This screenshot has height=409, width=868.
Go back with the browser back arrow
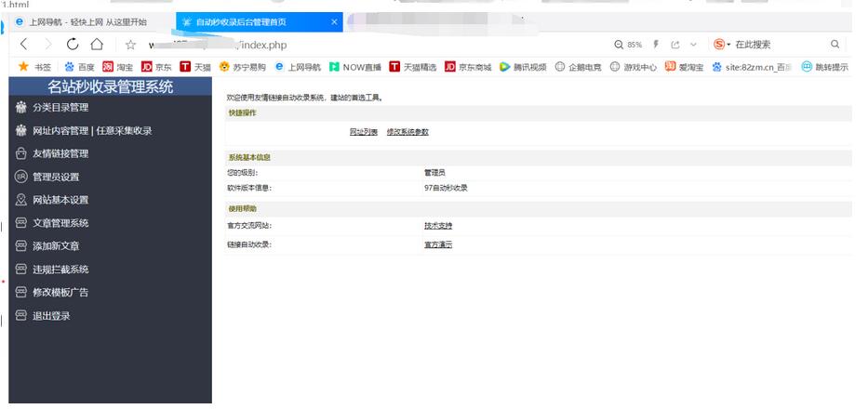pos(24,45)
